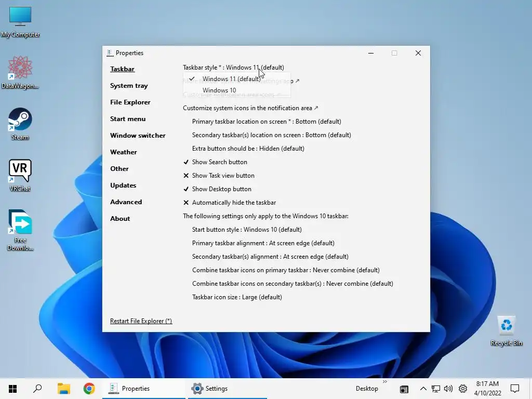The height and width of the screenshot is (399, 532).
Task: Change Extra button should be setting
Action: click(248, 149)
